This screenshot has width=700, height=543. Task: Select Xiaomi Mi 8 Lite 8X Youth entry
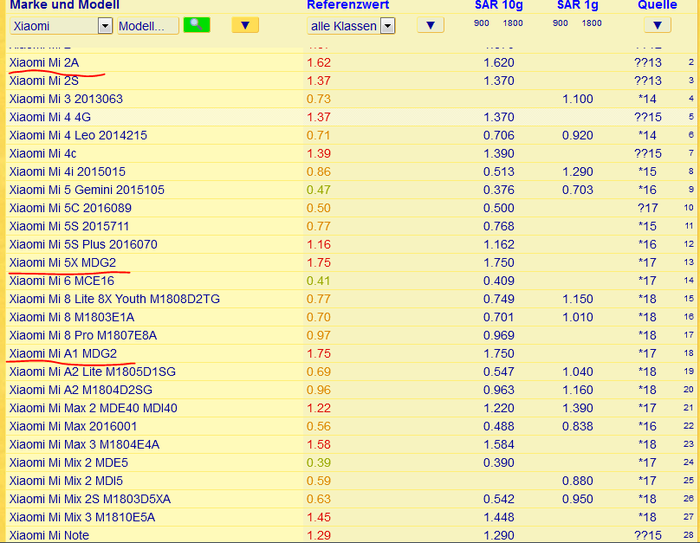(114, 299)
